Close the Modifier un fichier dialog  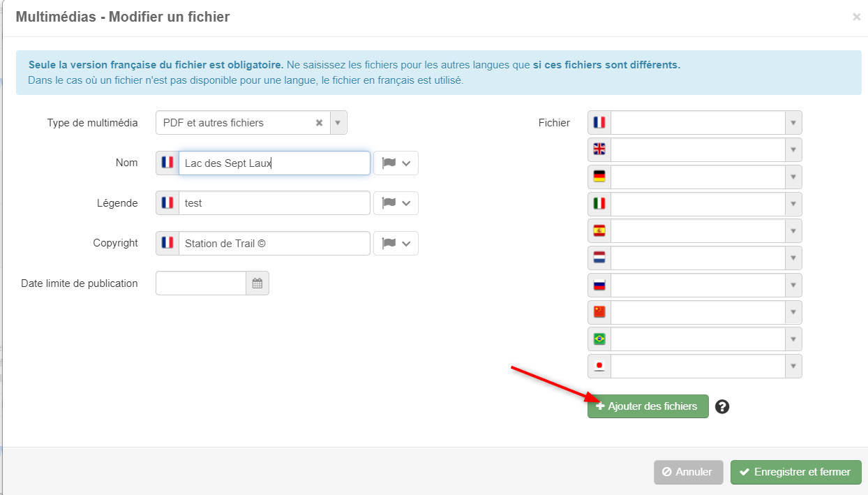(x=857, y=17)
